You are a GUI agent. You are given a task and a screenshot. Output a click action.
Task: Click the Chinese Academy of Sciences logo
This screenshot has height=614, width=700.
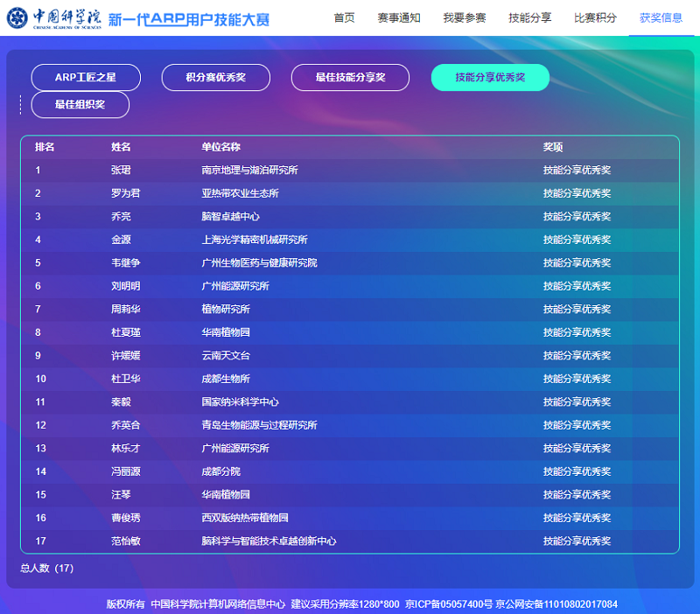(x=54, y=17)
